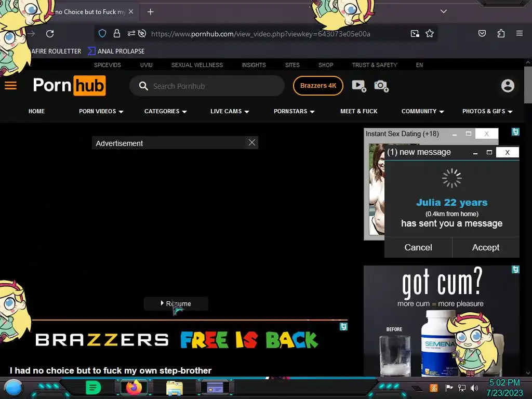Click the autoplay blocked icon in address bar
Image resolution: width=532 pixels, height=399 pixels.
pos(142,33)
